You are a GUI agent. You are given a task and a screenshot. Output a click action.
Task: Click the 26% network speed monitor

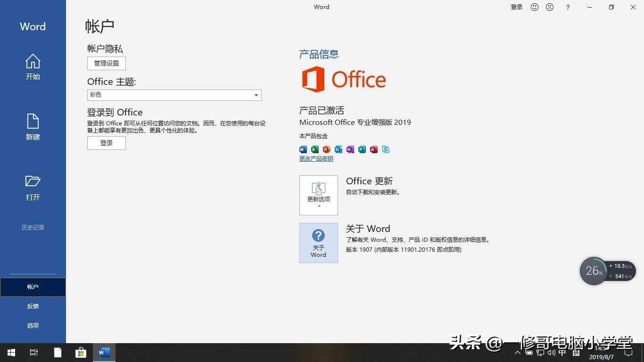(x=594, y=271)
